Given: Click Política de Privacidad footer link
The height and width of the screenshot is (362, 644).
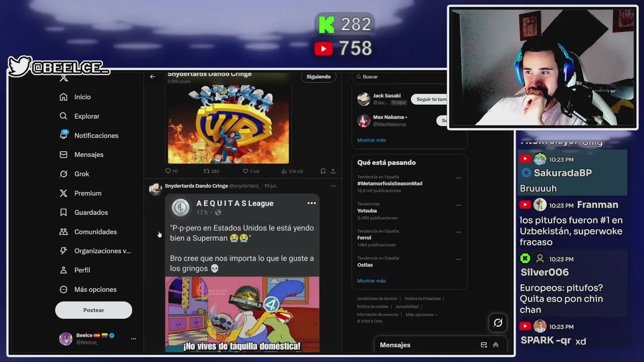Looking at the screenshot, I should (x=423, y=299).
